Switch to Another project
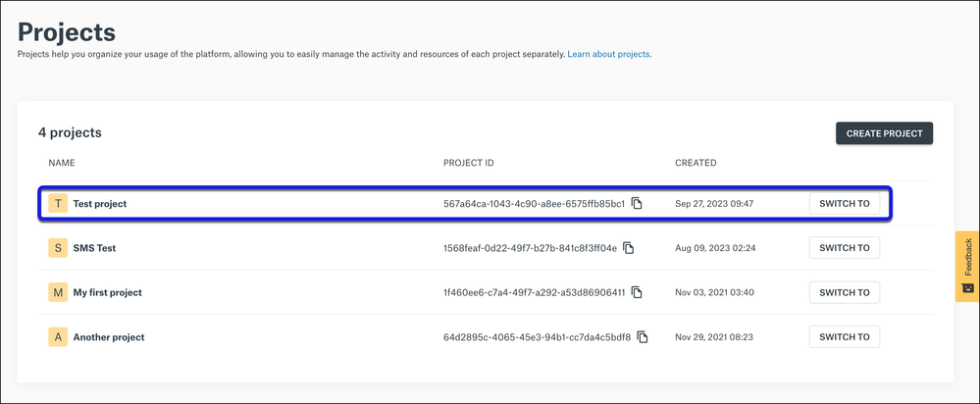 tap(845, 337)
